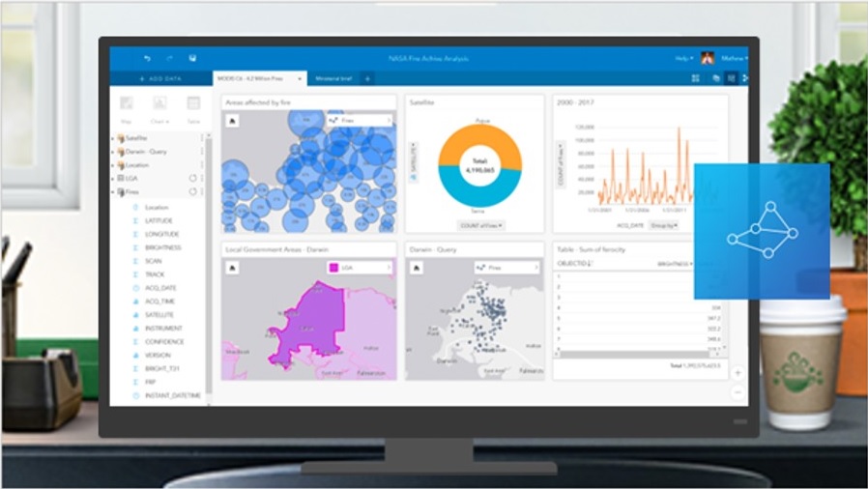Expand the Darwin - Query dataset
The height and width of the screenshot is (489, 868).
[x=113, y=152]
